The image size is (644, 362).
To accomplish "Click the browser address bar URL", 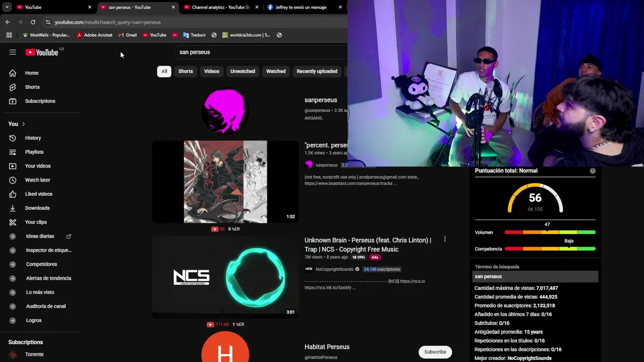I will [108, 22].
